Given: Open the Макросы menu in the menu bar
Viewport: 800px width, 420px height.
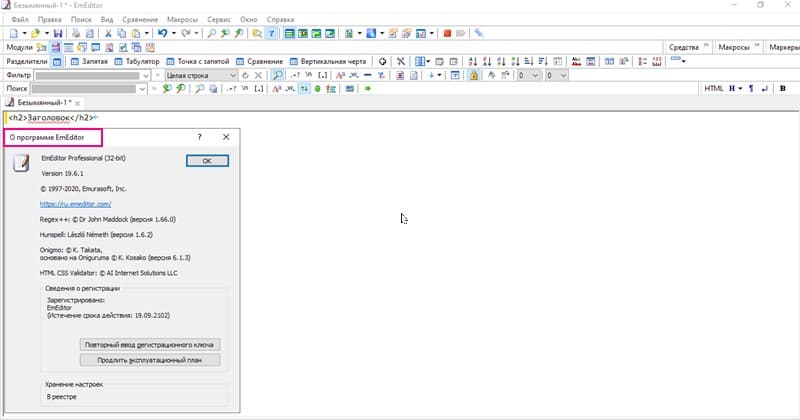Looking at the screenshot, I should tap(182, 19).
